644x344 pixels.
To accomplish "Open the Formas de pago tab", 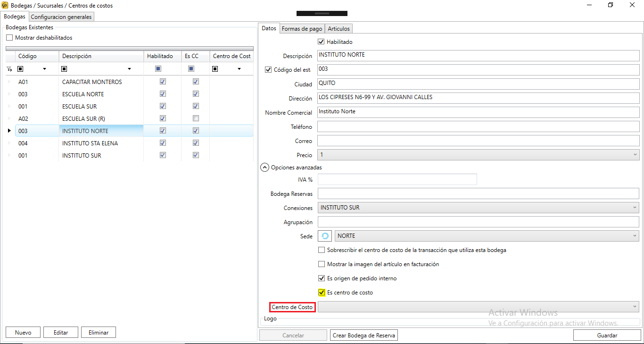I will tap(302, 29).
